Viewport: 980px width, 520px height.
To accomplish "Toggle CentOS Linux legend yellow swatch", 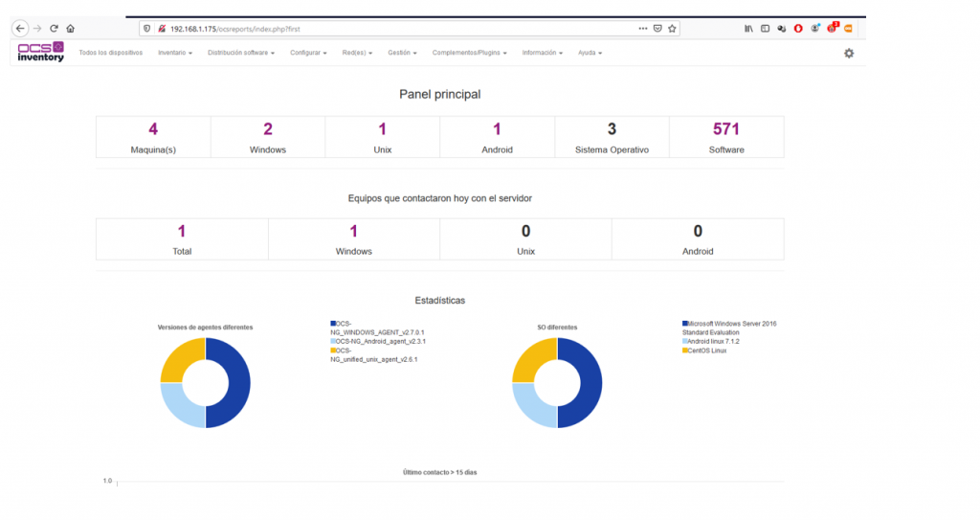I will pyautogui.click(x=685, y=350).
